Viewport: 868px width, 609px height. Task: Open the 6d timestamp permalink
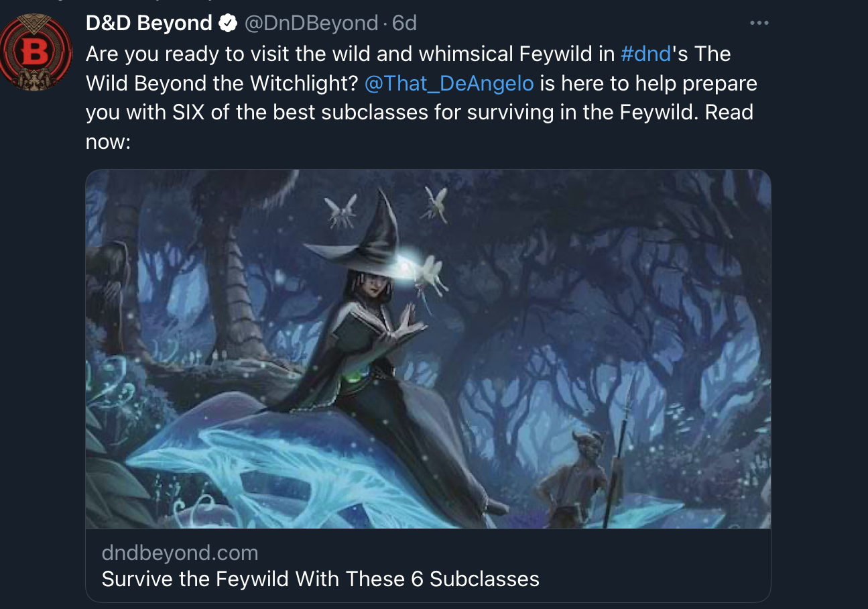405,23
